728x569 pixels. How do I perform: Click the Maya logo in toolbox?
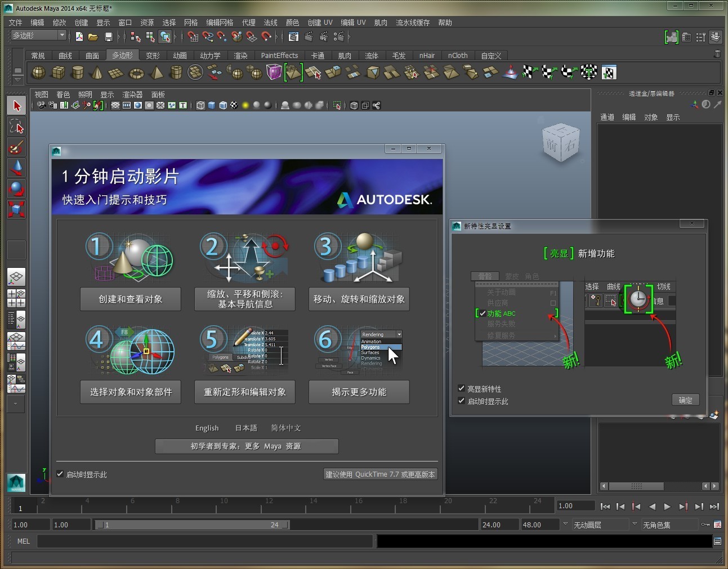coord(16,483)
